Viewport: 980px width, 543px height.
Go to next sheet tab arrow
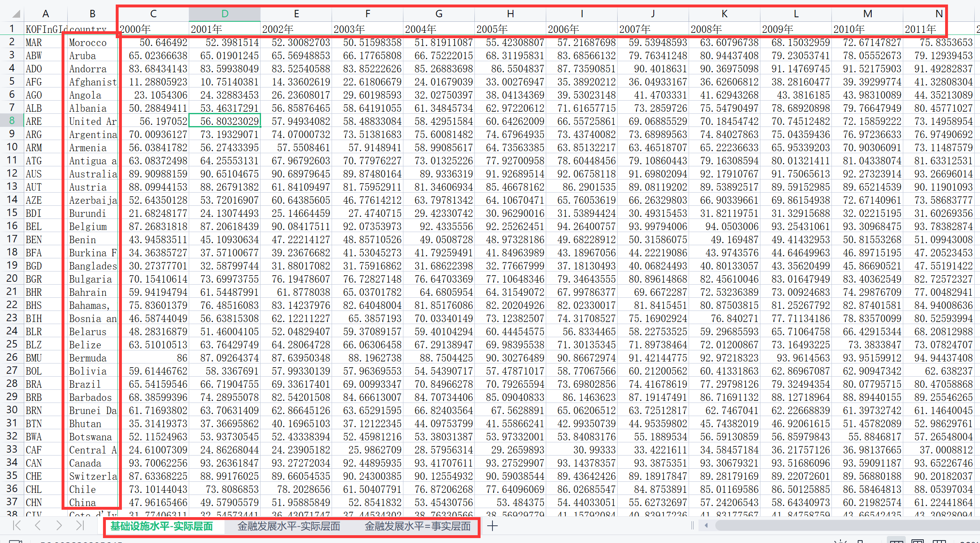(59, 525)
